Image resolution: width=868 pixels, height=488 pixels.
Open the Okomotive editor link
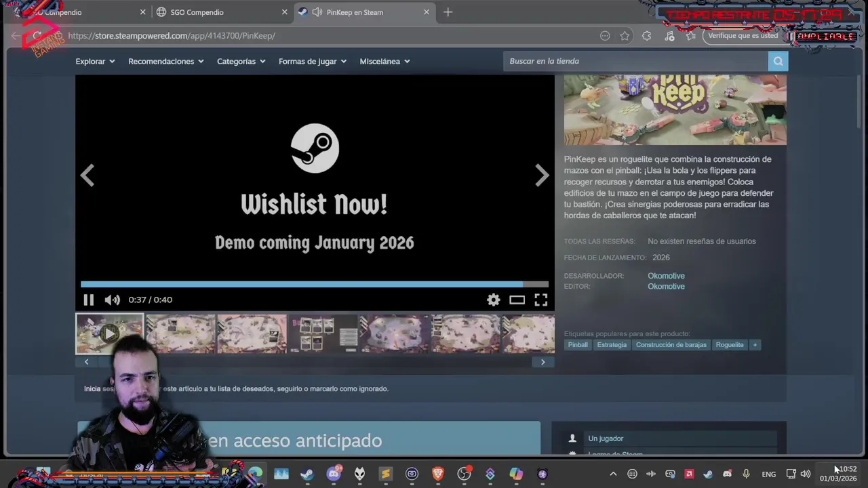[x=666, y=287]
